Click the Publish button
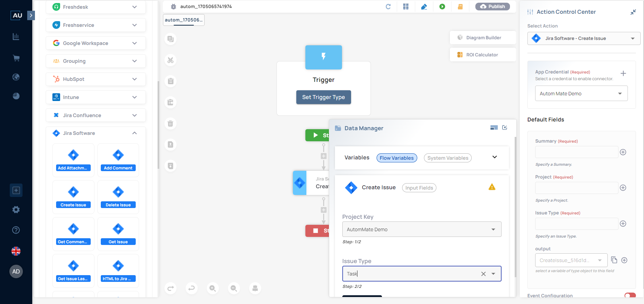 tap(492, 6)
